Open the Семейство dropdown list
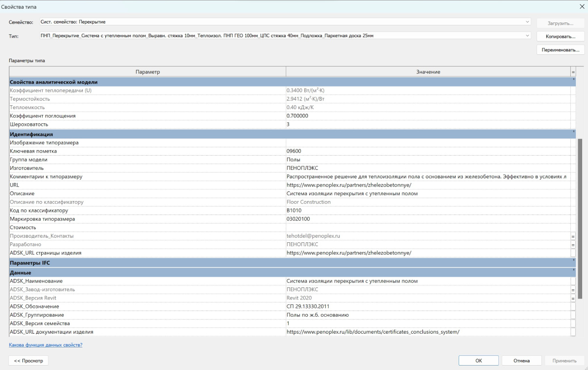 point(527,22)
